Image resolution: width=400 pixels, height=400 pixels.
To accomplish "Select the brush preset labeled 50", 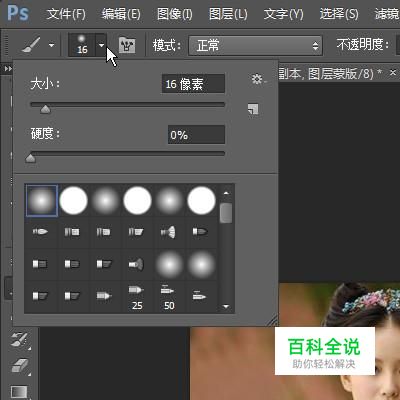I will (168, 297).
